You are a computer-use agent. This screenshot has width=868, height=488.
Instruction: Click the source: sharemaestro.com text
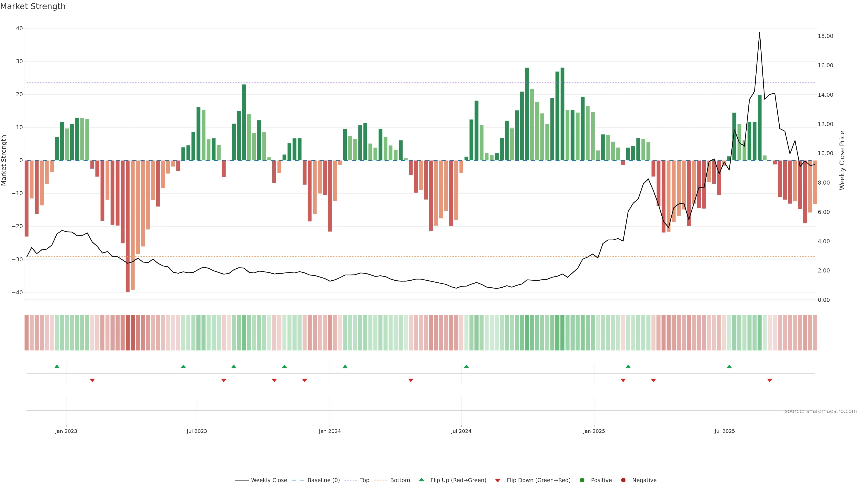coord(821,411)
